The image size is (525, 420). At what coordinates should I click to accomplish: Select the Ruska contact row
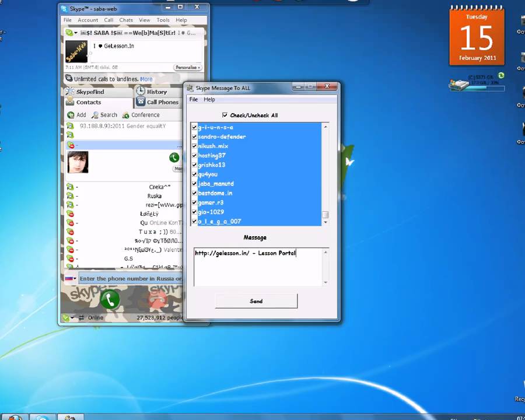click(124, 196)
